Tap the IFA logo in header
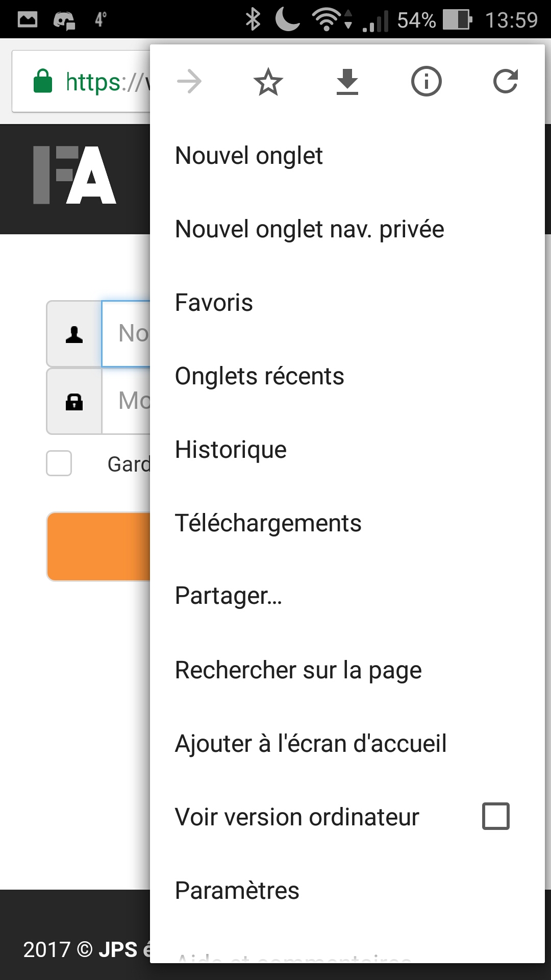Viewport: 551px width, 980px height. pos(75,175)
